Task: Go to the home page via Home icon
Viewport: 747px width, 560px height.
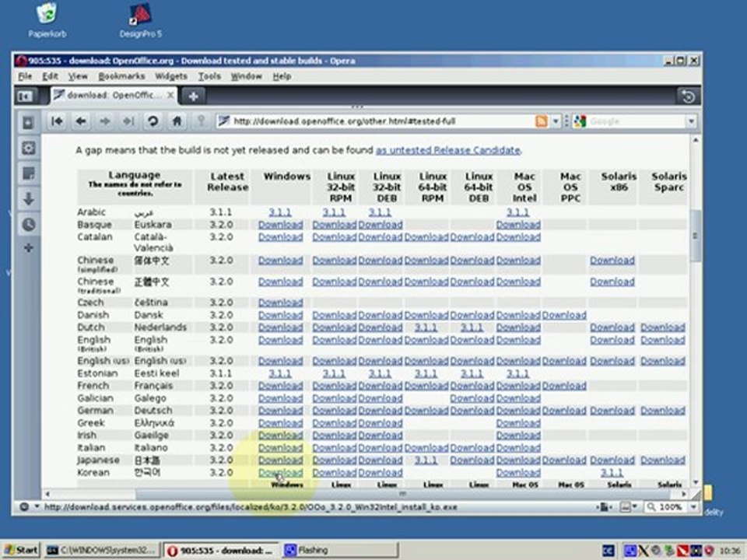Action: point(177,121)
